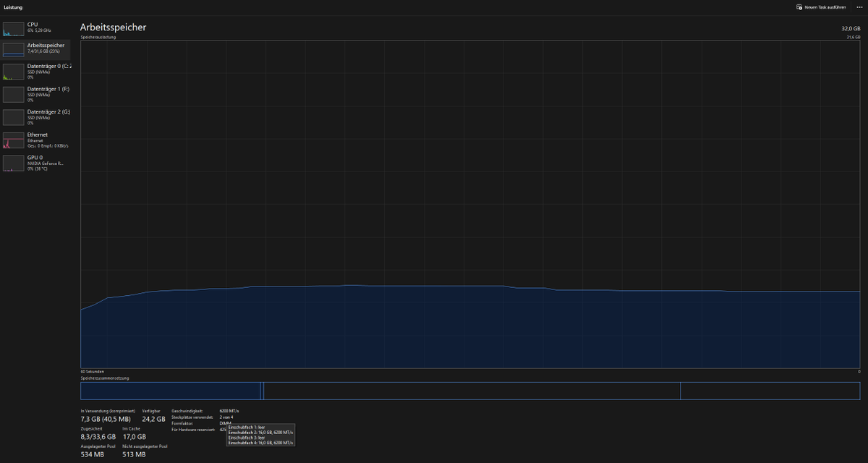Select the Arbeitsspeicher sidebar entry

pos(36,49)
